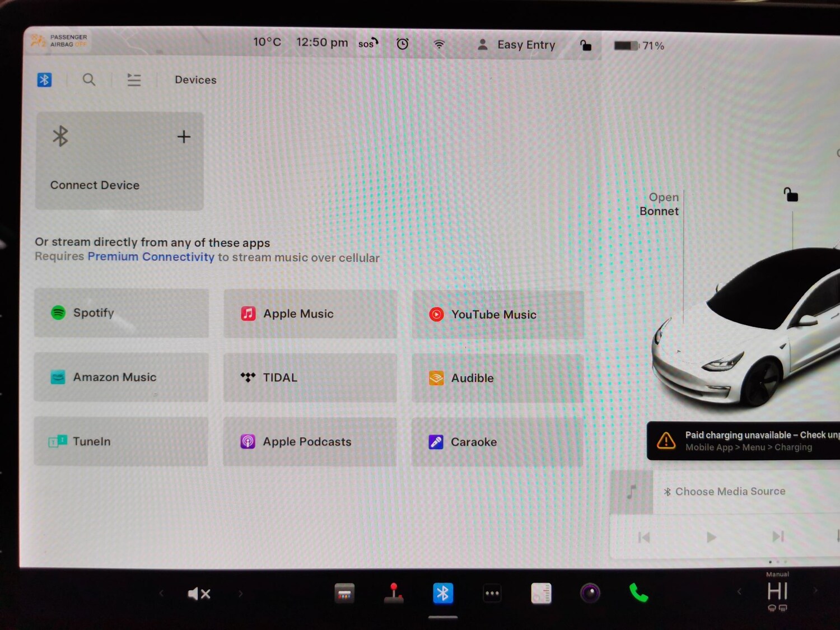Unmute the volume speaker icon
The width and height of the screenshot is (840, 630).
coord(199,594)
